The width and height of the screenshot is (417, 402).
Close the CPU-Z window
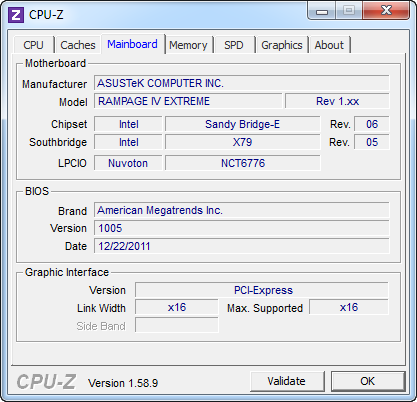(x=386, y=10)
